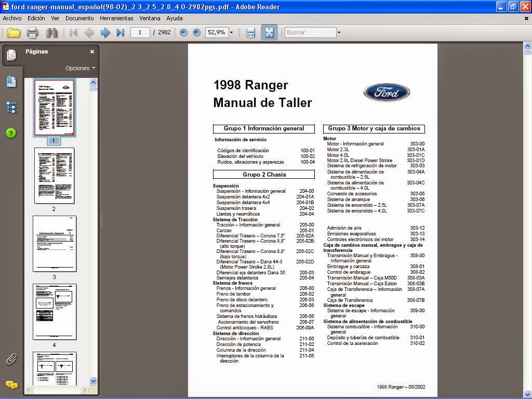Click Cardan entry
Image resolution: width=532 pixels, height=399 pixels.
click(224, 231)
